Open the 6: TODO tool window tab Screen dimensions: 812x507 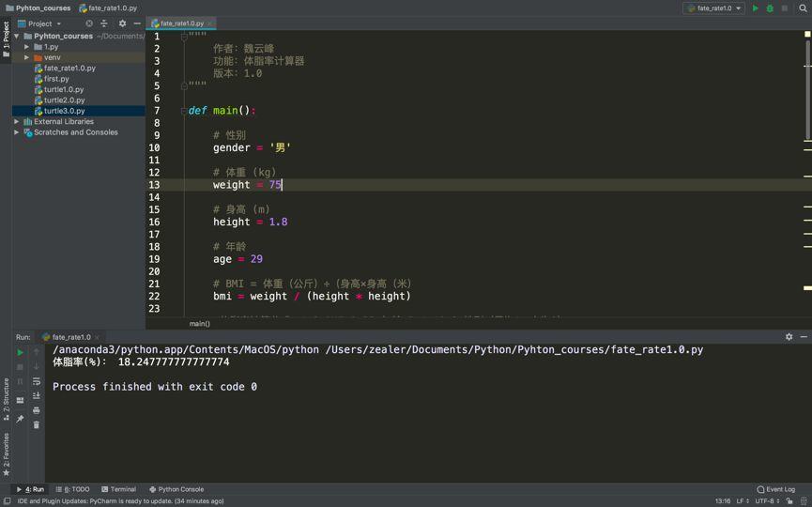(72, 489)
